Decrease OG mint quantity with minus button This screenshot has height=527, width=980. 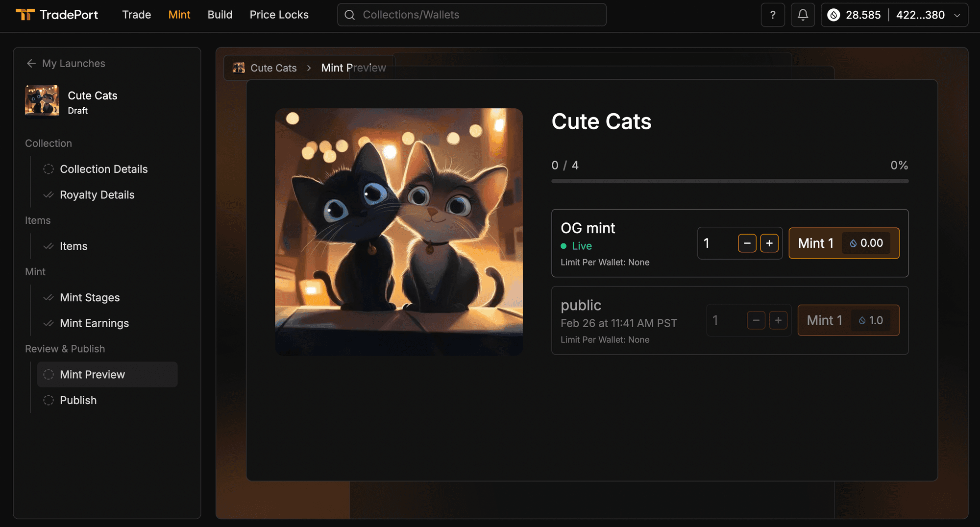click(x=747, y=243)
